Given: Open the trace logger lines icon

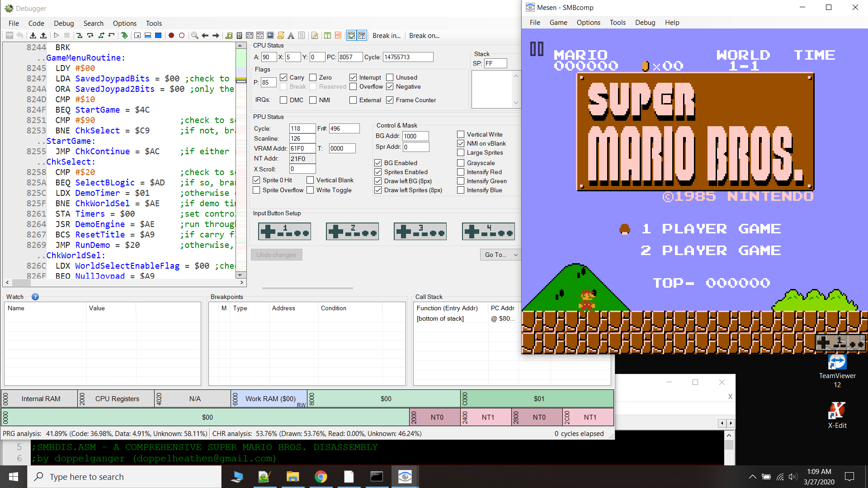Looking at the screenshot, I should 302,35.
